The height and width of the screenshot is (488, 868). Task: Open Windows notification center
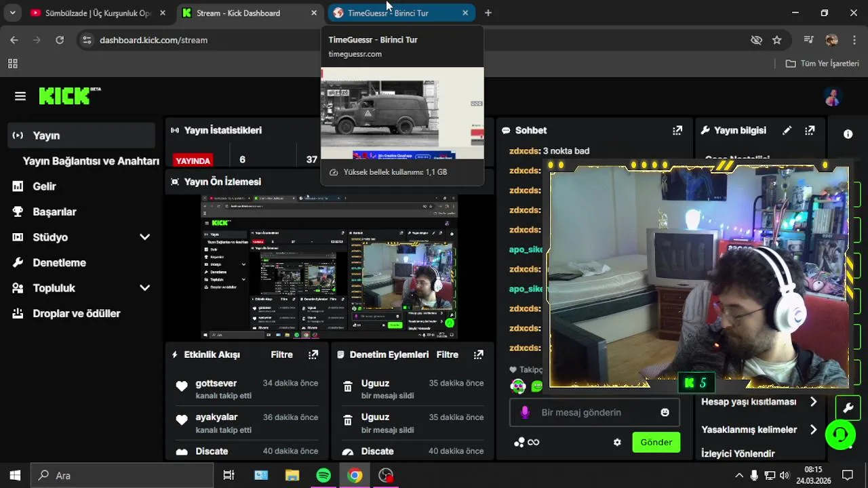pyautogui.click(x=848, y=475)
